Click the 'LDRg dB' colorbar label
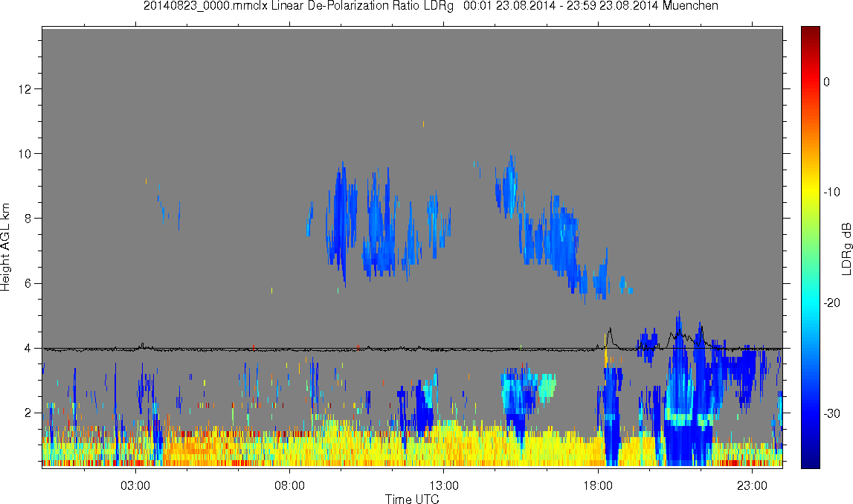The width and height of the screenshot is (853, 504). point(846,248)
